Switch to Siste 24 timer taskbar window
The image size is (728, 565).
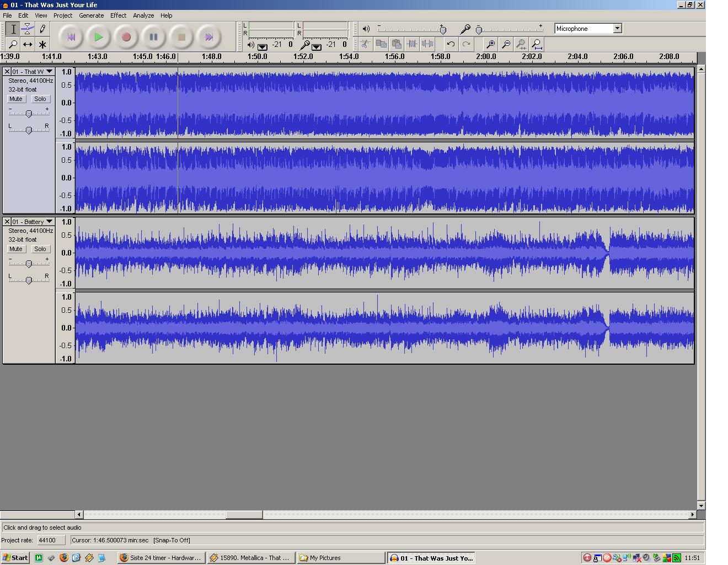coord(161,558)
